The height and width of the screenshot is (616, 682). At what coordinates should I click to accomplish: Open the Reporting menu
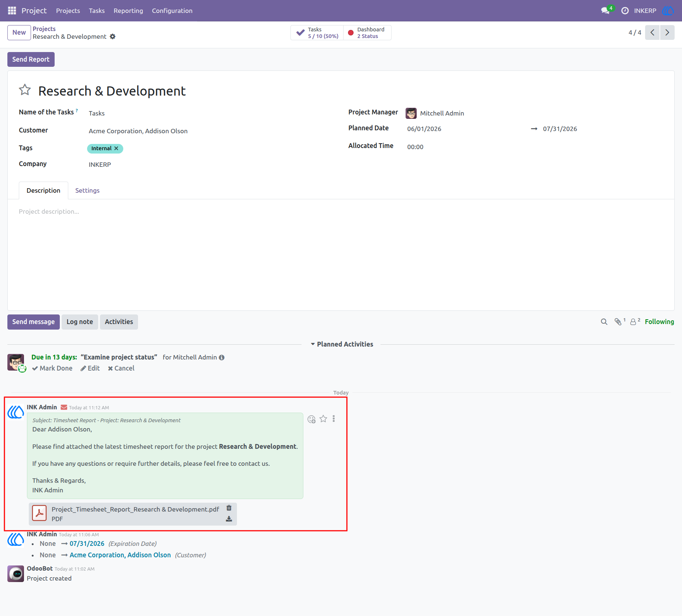[128, 11]
